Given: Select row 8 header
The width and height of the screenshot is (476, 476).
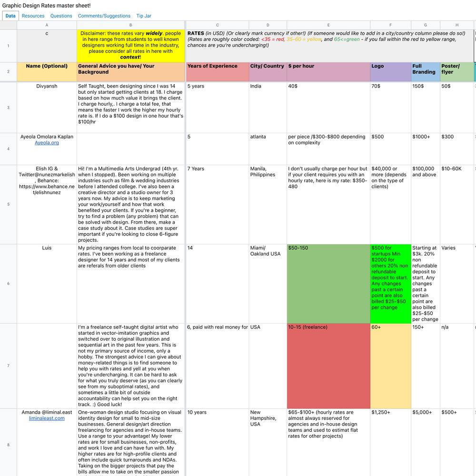Looking at the screenshot, I should [9, 442].
